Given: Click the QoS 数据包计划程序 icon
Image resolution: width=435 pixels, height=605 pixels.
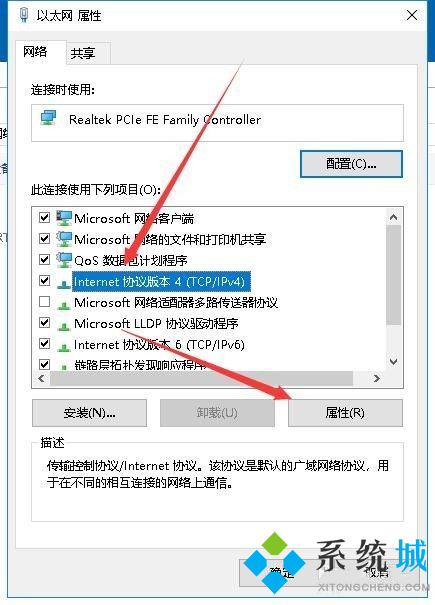Looking at the screenshot, I should point(64,260).
